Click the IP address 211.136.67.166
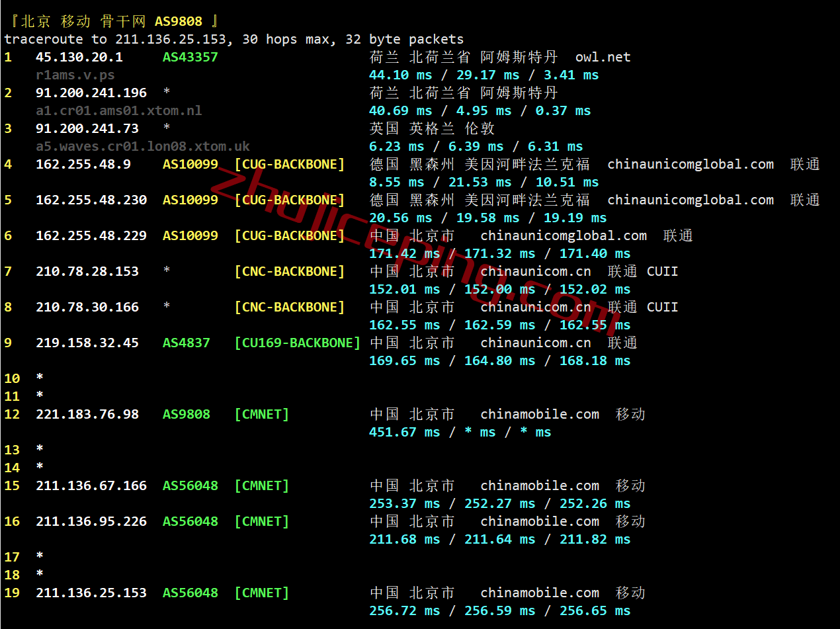The image size is (840, 629). (x=91, y=485)
